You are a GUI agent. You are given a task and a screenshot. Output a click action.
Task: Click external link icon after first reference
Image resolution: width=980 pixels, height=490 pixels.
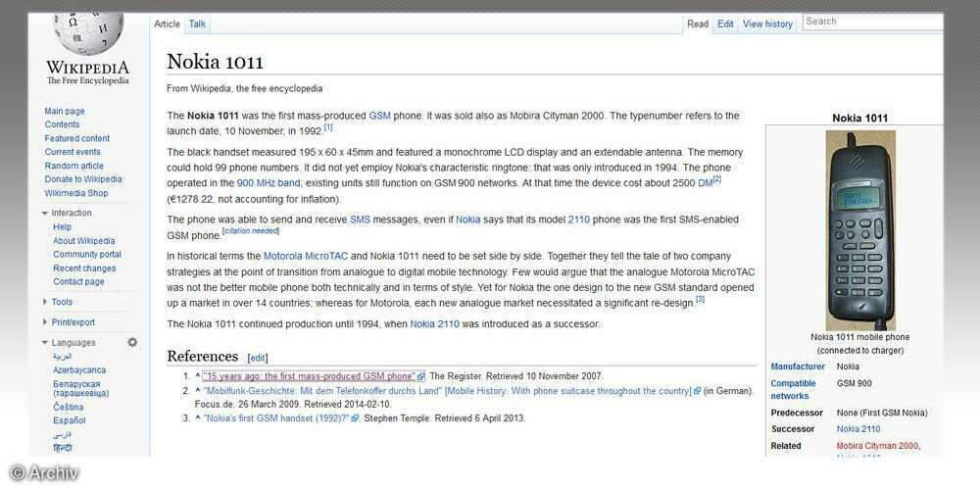pyautogui.click(x=421, y=376)
